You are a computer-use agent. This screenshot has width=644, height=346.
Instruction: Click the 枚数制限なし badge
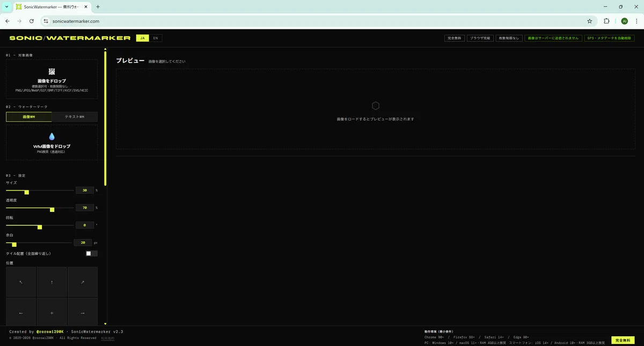tap(509, 38)
